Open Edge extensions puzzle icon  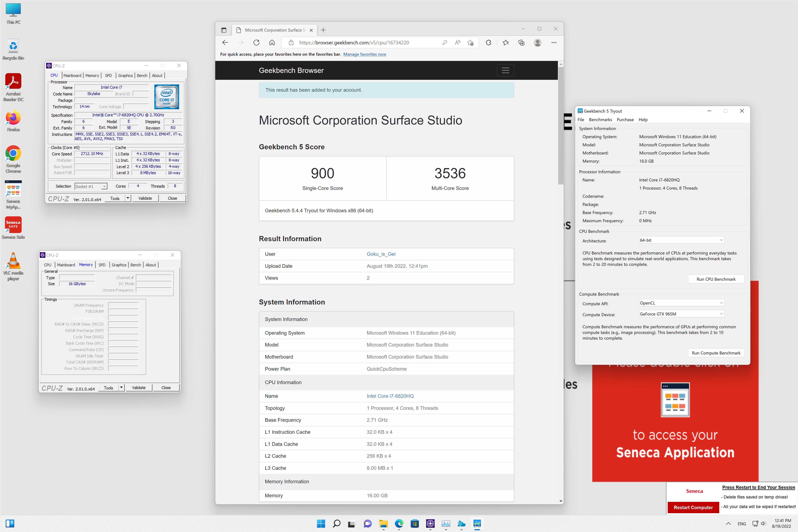click(489, 42)
